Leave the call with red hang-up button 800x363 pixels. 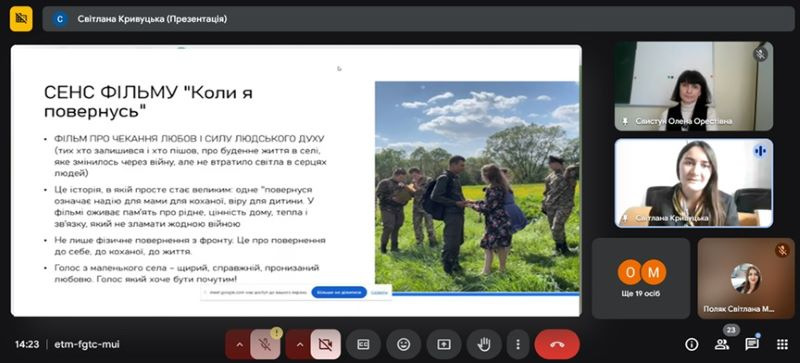click(x=557, y=345)
